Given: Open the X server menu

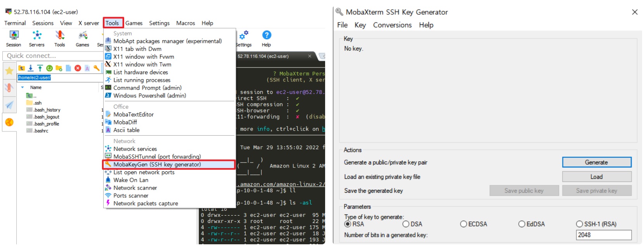Looking at the screenshot, I should coord(89,23).
